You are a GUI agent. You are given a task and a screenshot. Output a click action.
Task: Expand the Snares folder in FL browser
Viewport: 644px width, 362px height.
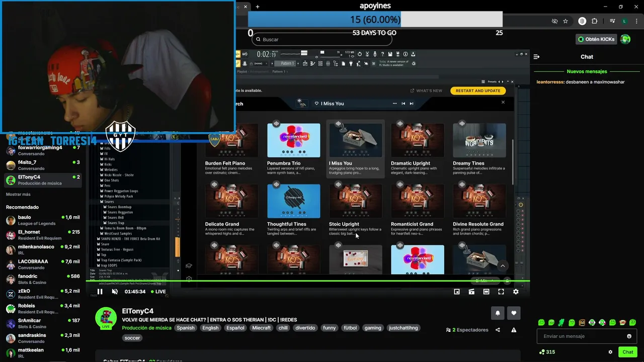tap(109, 202)
